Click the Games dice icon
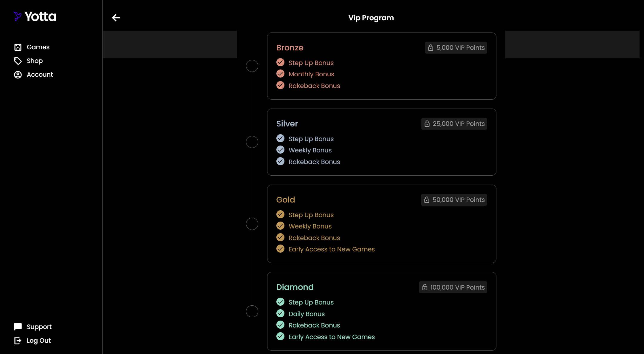The image size is (644, 354). tap(18, 47)
